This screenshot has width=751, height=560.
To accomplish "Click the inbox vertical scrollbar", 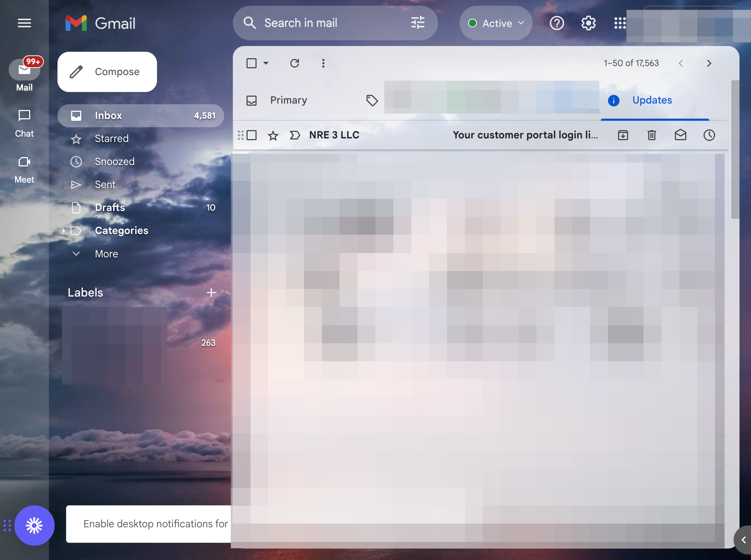I will coord(735,150).
